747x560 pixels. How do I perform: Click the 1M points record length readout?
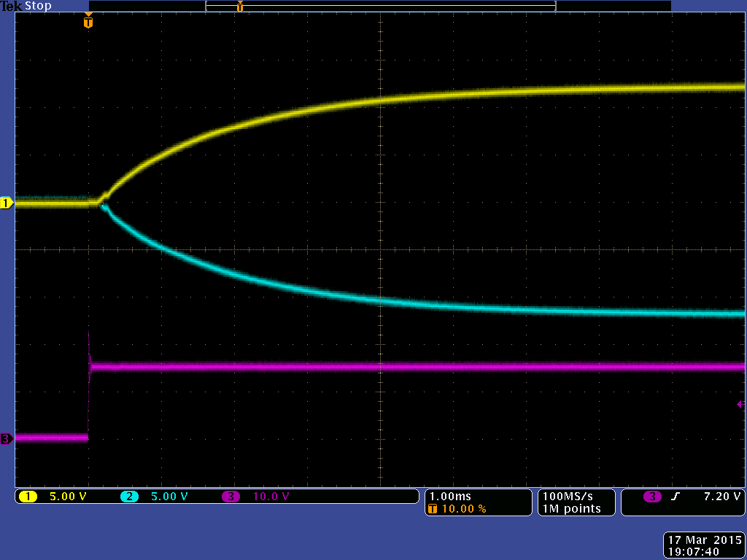(x=572, y=508)
